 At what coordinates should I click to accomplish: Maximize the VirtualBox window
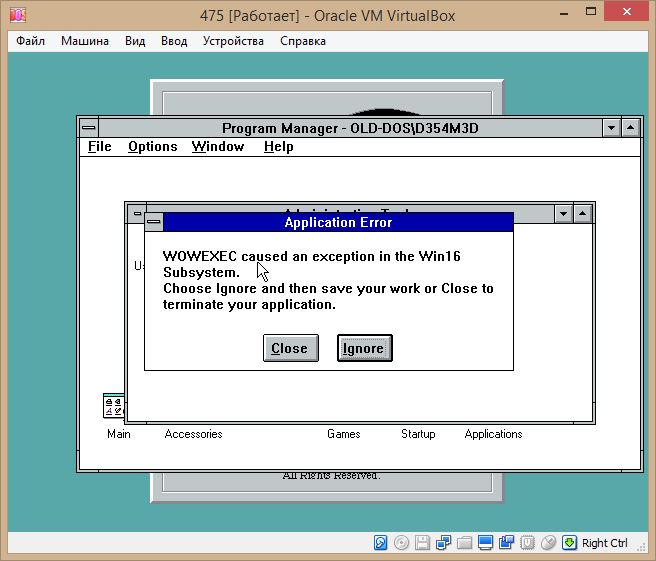coord(591,12)
